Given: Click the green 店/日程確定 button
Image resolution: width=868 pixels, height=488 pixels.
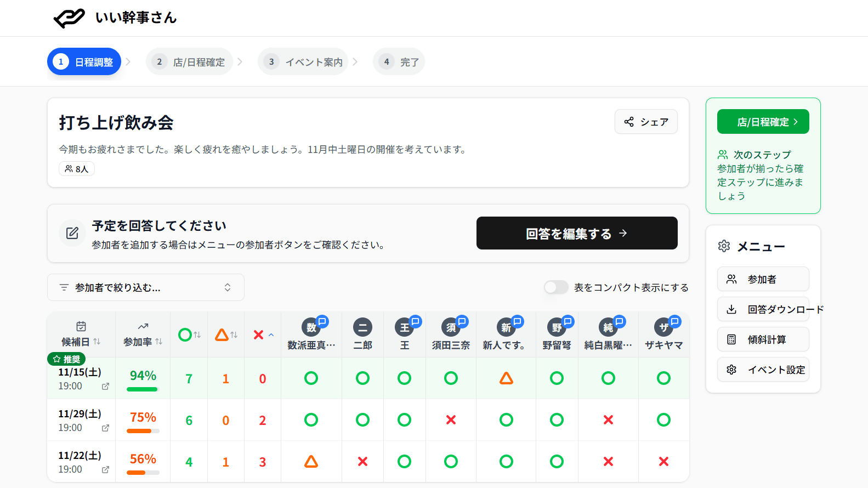Looking at the screenshot, I should 763,122.
